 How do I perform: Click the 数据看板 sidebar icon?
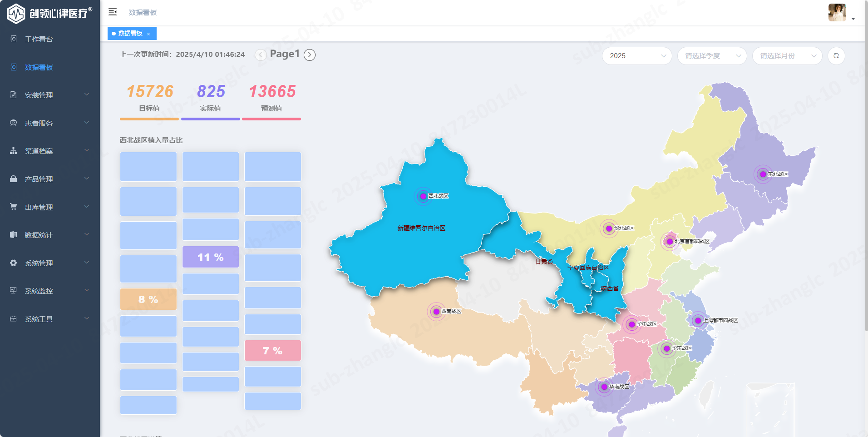point(14,67)
